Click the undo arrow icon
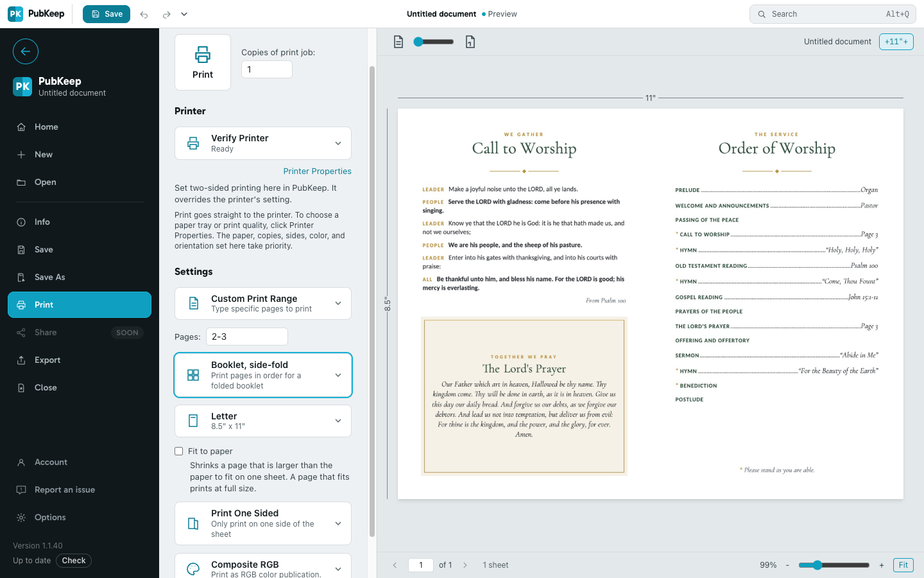924x578 pixels. pyautogui.click(x=144, y=14)
